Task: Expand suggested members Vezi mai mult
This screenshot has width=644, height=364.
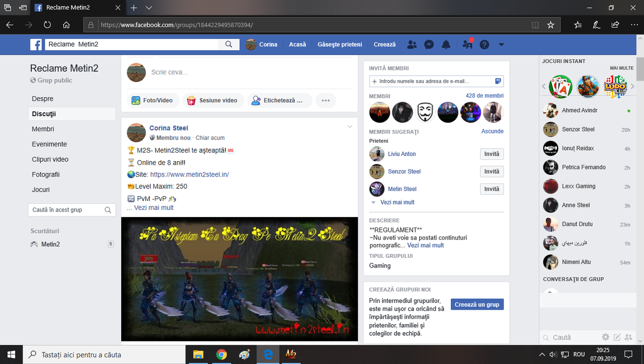Action: click(x=397, y=202)
